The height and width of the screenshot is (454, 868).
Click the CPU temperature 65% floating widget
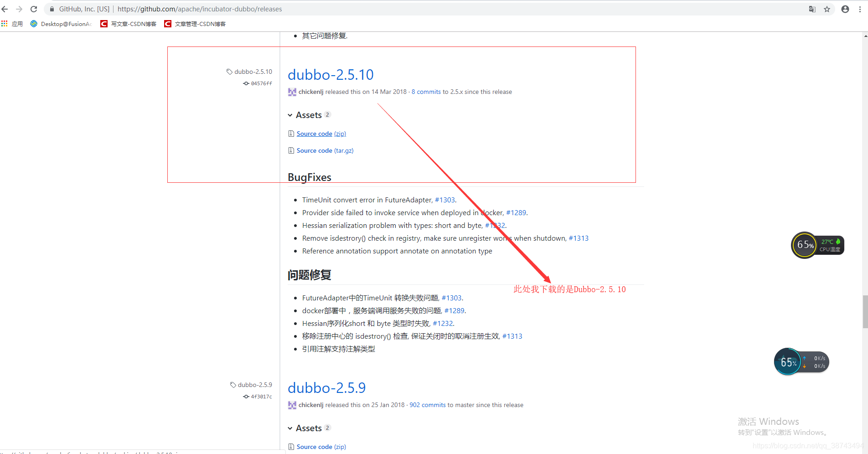[817, 245]
